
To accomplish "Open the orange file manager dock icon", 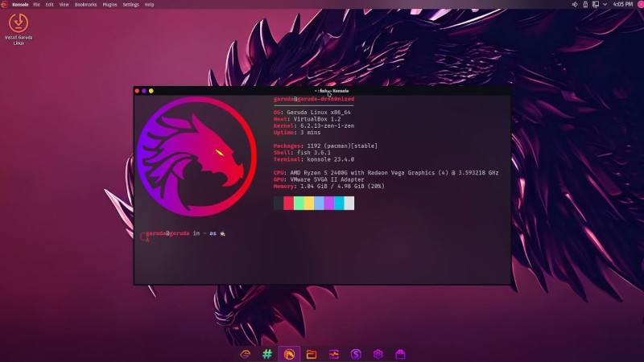I will [312, 354].
